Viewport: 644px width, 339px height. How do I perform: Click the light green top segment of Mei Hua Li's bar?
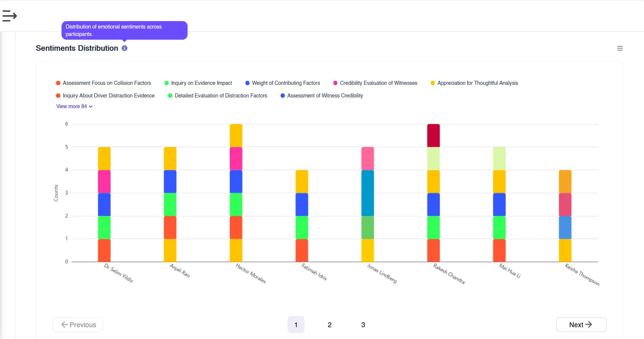pyautogui.click(x=499, y=158)
